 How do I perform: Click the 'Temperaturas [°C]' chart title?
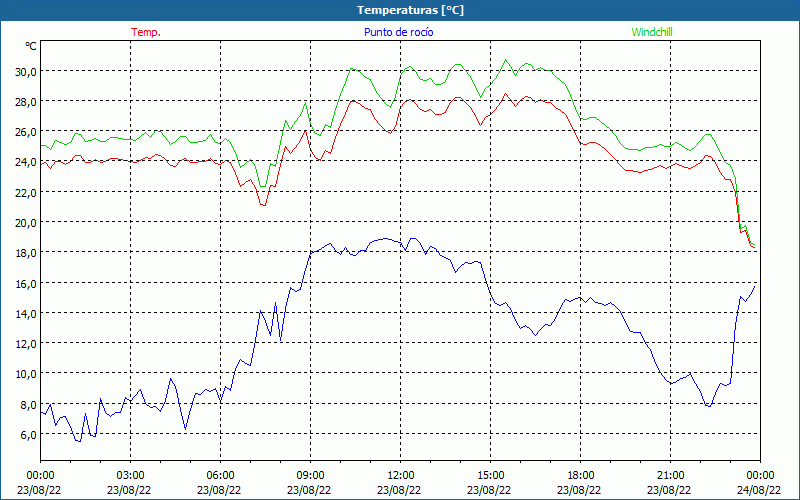[x=410, y=10]
